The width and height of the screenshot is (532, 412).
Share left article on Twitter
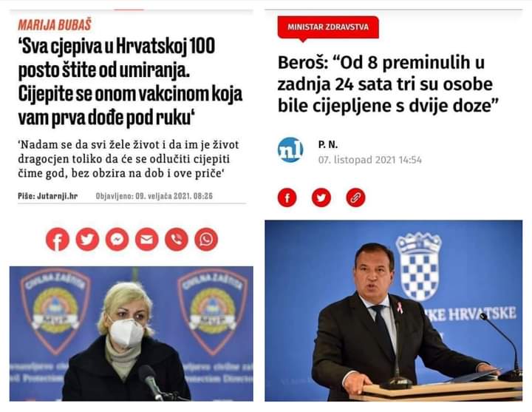coord(87,240)
